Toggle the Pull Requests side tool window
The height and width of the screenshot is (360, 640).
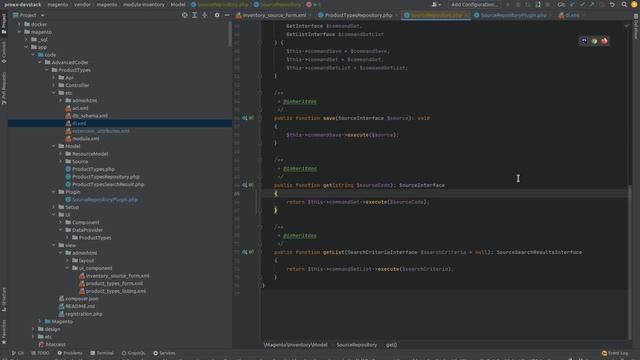point(4,88)
